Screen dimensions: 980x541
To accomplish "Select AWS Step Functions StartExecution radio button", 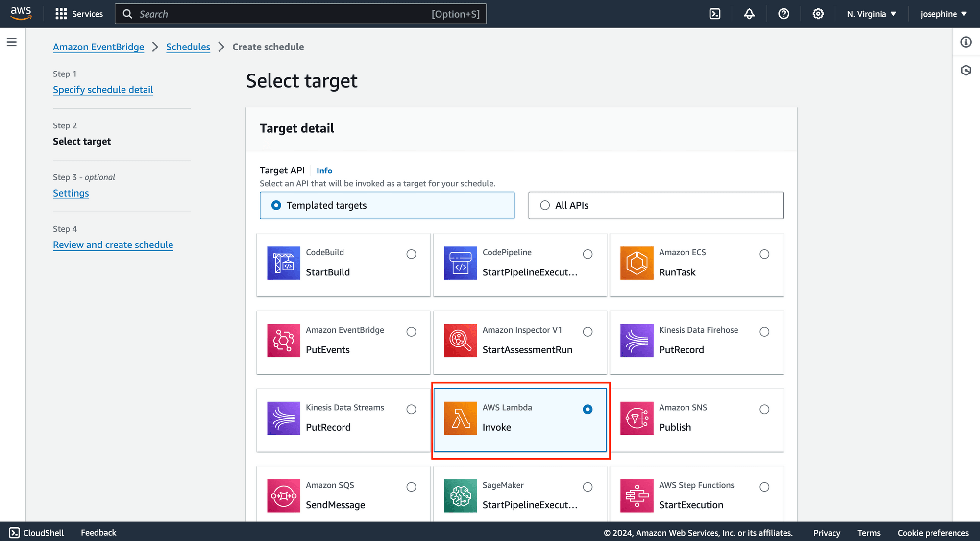I will click(x=764, y=487).
